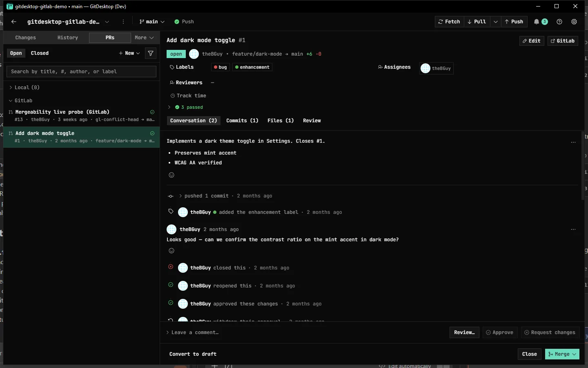Open the Review tab

tap(312, 121)
